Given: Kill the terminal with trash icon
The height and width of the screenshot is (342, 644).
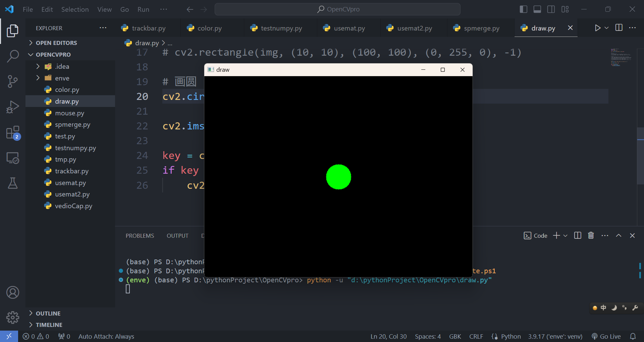Looking at the screenshot, I should pos(591,235).
